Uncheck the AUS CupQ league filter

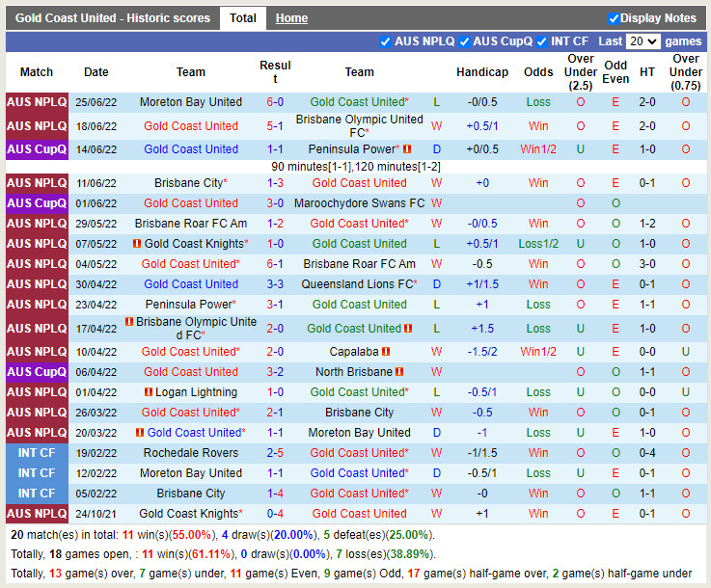point(464,41)
